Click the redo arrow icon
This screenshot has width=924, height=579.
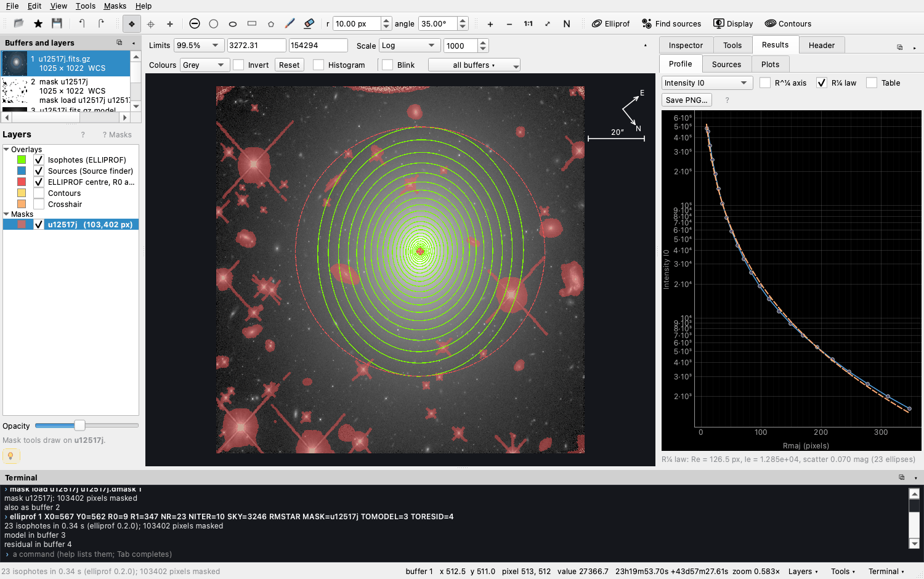[x=101, y=23]
